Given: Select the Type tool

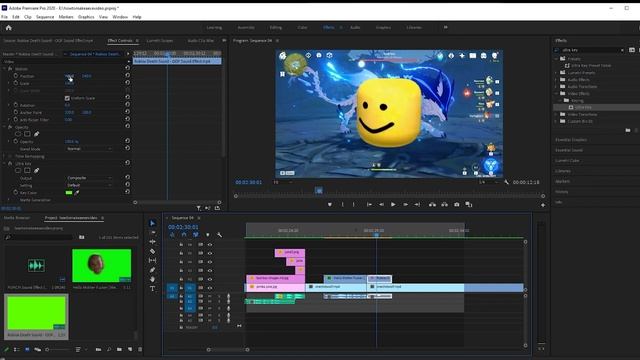Looking at the screenshot, I should 152,289.
